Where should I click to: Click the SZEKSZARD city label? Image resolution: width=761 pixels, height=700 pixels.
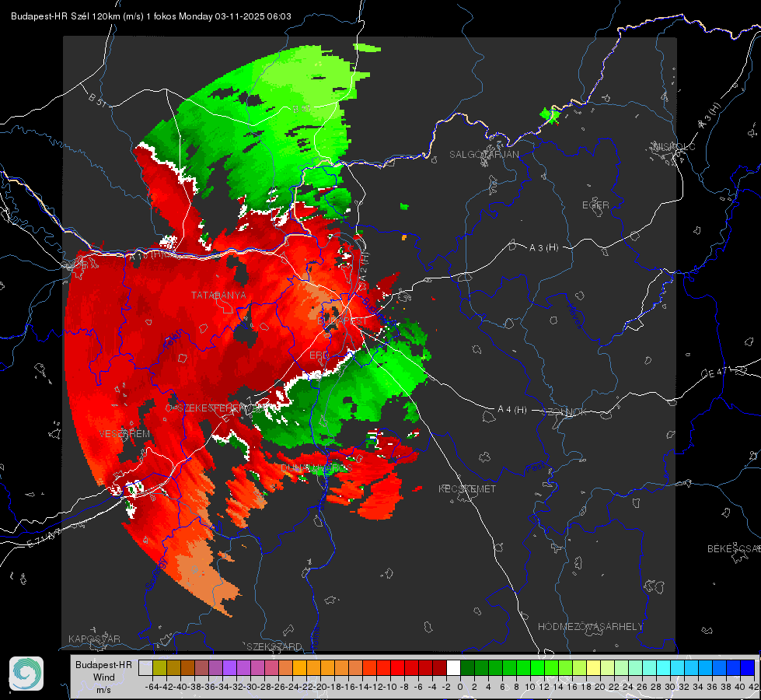tap(274, 646)
